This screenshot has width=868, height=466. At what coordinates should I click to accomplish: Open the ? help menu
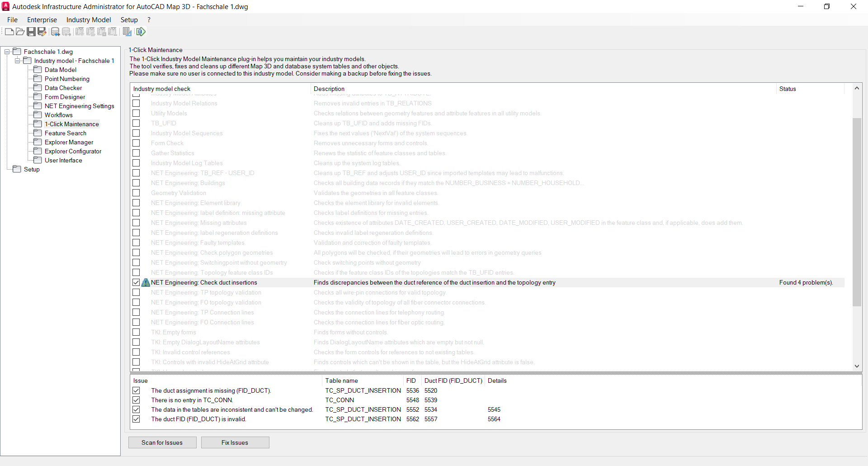[149, 20]
